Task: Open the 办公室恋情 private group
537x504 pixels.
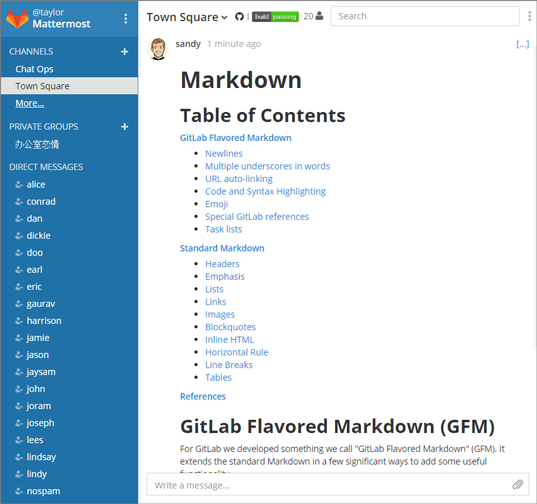Action: [37, 144]
